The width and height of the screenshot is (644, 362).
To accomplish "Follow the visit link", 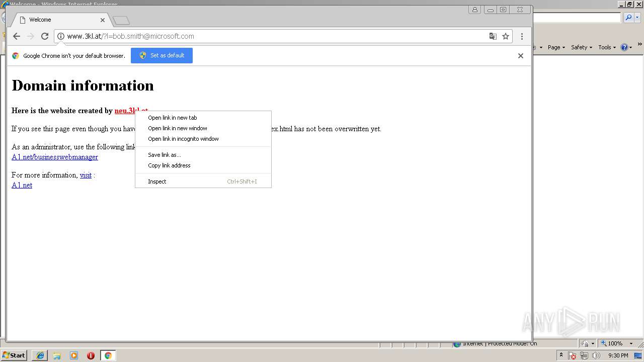I will coord(86,175).
